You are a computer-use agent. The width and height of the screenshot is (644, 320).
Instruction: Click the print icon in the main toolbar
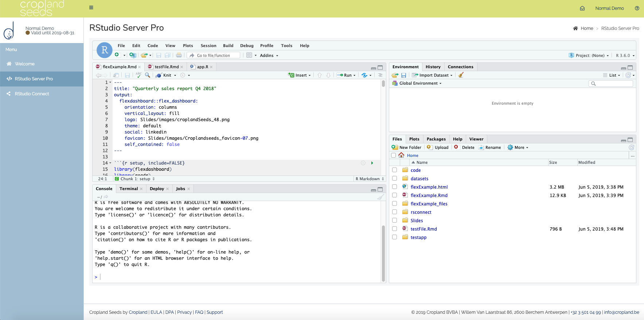point(179,55)
